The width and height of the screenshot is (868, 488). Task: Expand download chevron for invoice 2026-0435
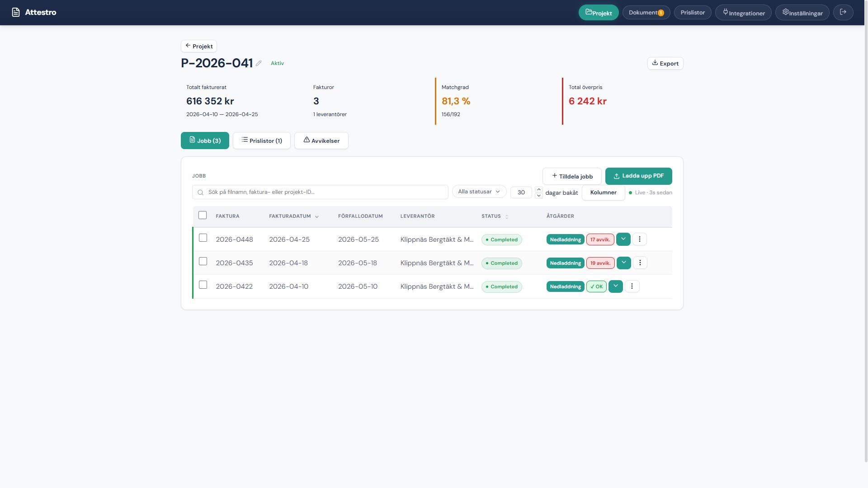pos(623,263)
